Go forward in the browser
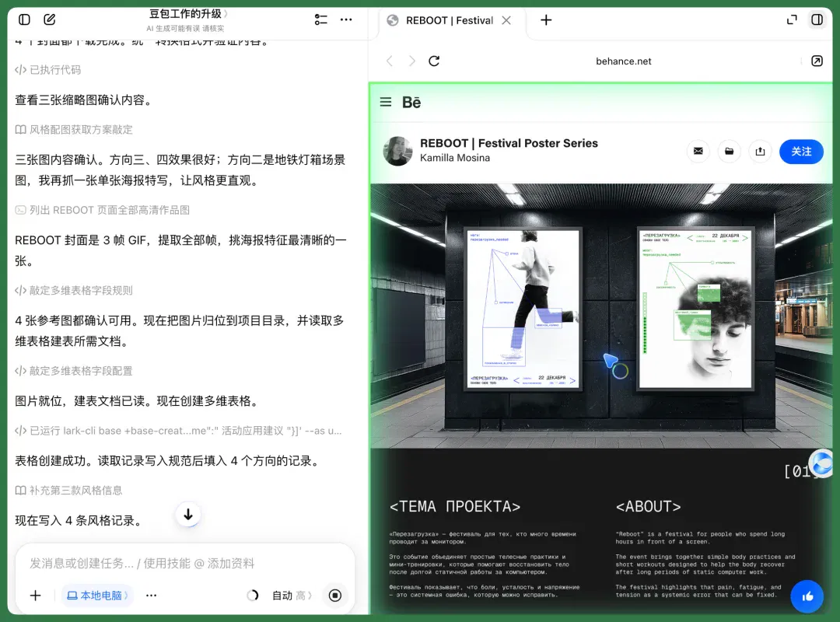 (411, 61)
